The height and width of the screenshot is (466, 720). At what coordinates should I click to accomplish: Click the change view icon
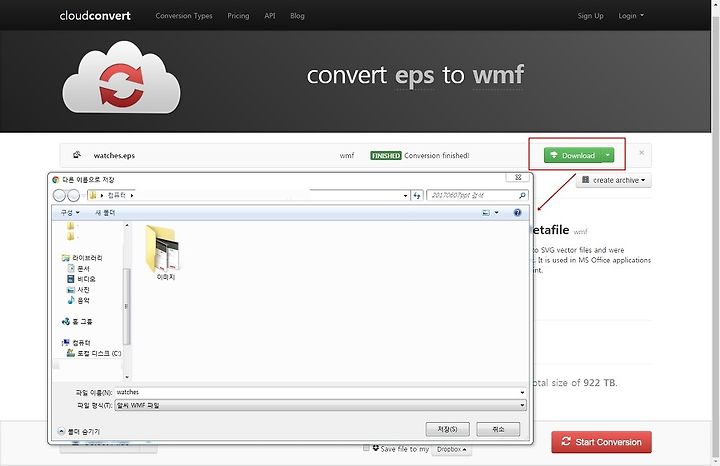pos(486,213)
